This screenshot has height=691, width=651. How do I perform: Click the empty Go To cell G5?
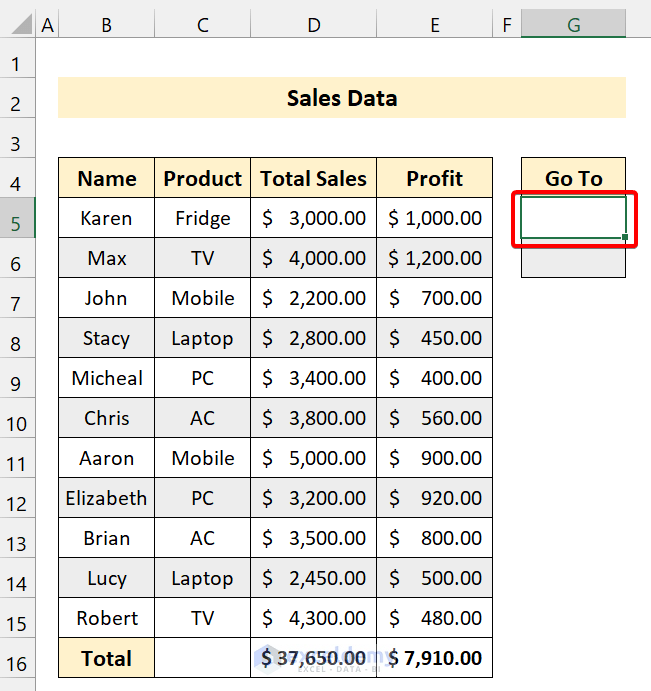573,219
